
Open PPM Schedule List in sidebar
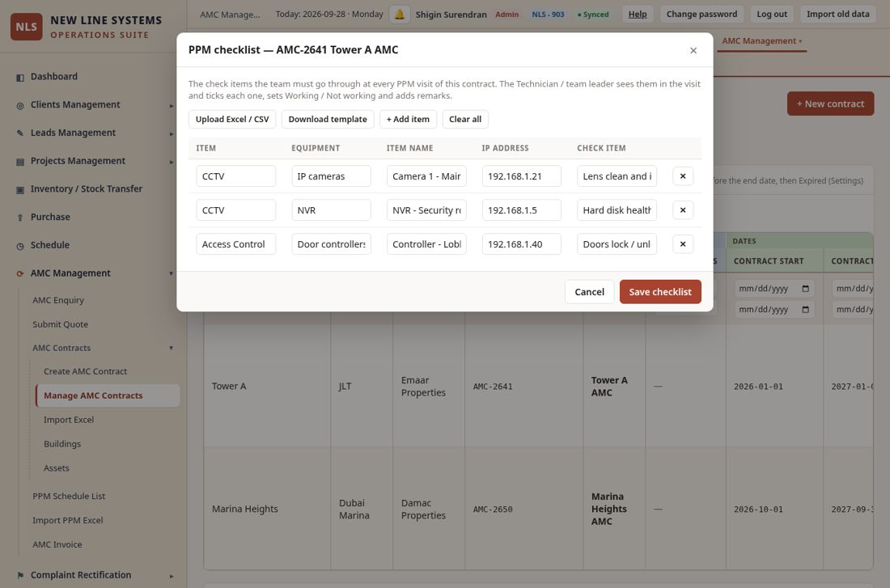pyautogui.click(x=69, y=496)
